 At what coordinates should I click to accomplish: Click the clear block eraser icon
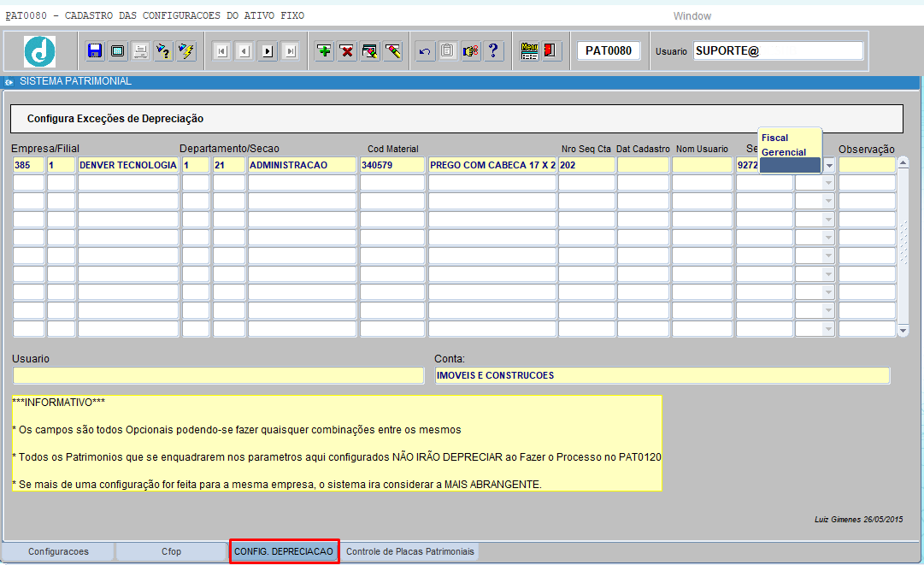370,51
